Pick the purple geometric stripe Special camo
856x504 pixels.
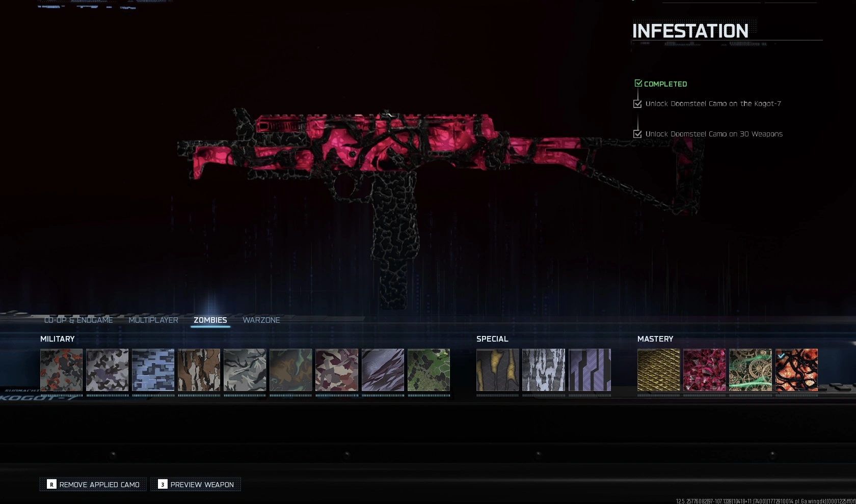tap(590, 370)
